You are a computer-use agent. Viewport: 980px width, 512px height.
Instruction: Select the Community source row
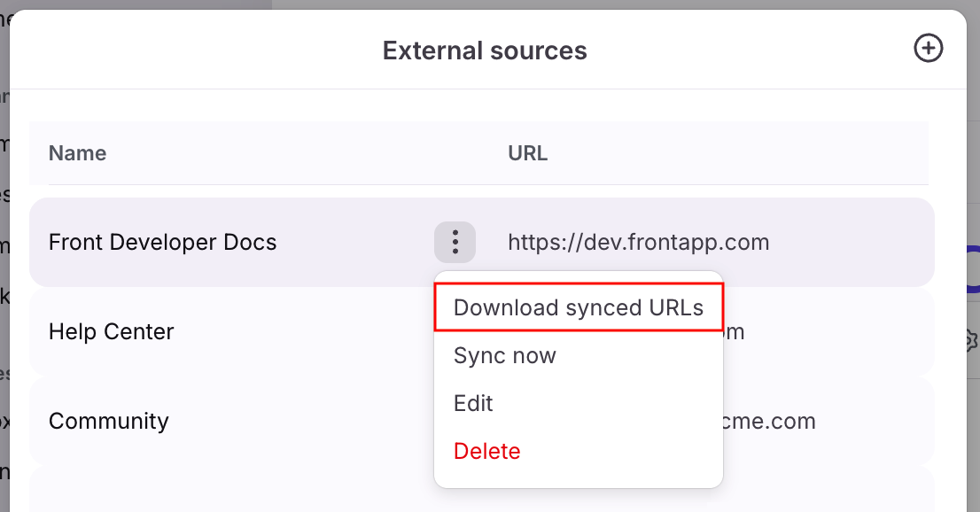click(109, 420)
